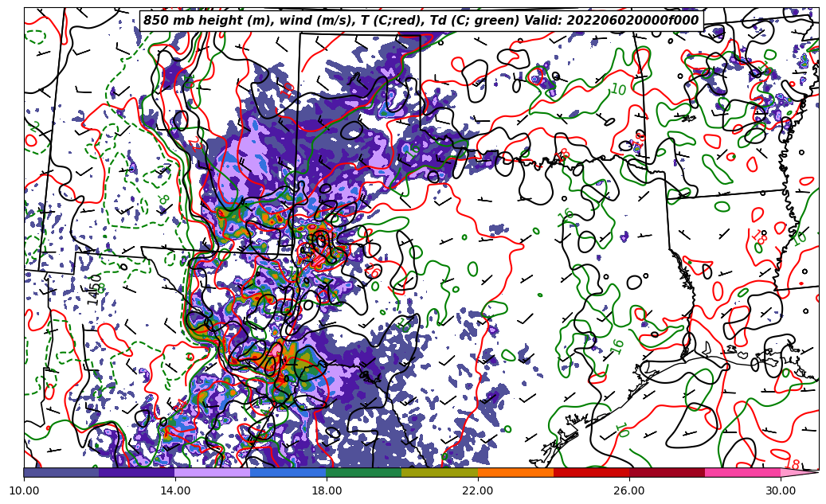Select the pink 28–30 colorbar segment
The width and height of the screenshot is (826, 504).
click(x=742, y=472)
